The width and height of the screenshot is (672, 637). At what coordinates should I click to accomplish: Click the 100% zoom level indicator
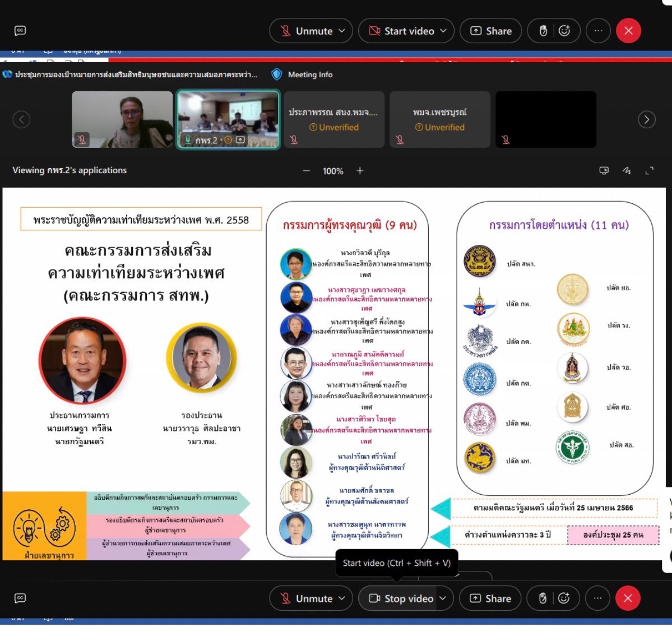[x=333, y=171]
